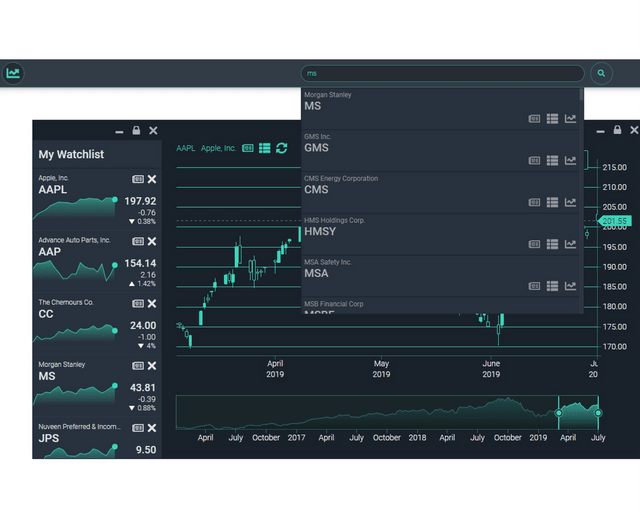Click the 197.92 AAPL price
The height and width of the screenshot is (520, 640).
[140, 201]
